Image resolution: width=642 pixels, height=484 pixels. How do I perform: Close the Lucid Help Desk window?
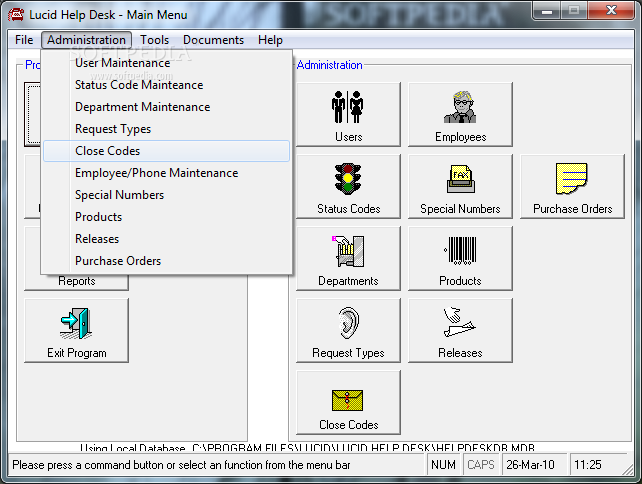coord(612,10)
